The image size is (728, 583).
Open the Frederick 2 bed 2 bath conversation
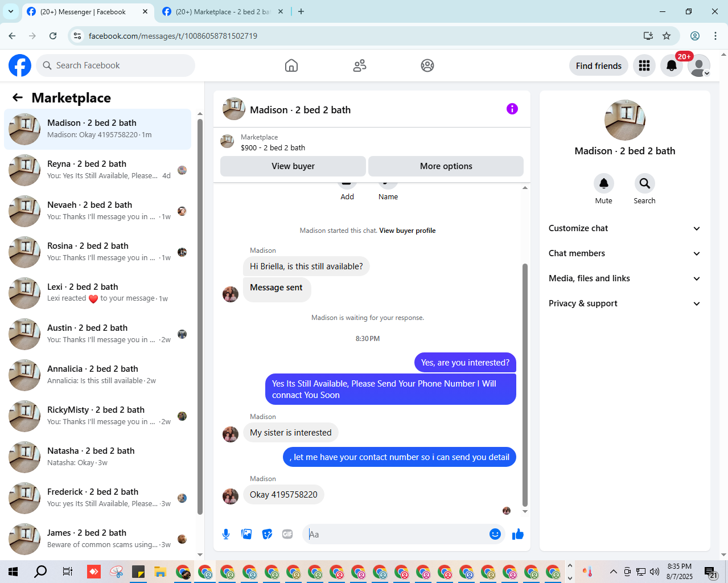click(98, 498)
